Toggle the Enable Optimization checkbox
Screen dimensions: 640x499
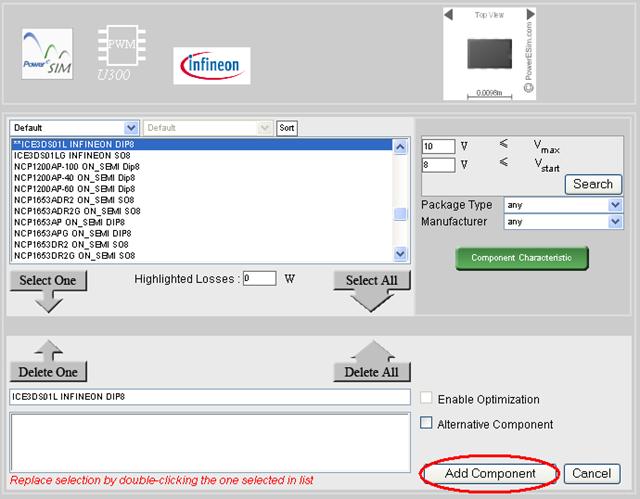(x=427, y=399)
